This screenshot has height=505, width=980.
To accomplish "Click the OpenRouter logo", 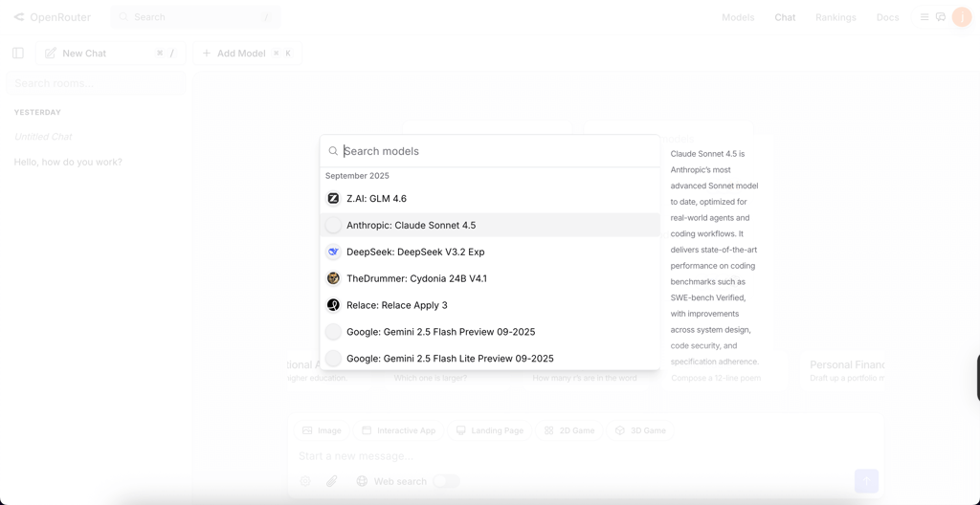I will coord(53,17).
